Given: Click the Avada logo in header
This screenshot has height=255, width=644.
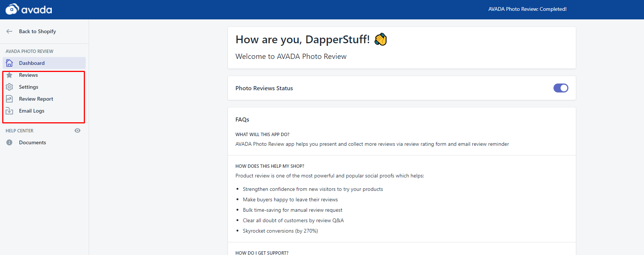Looking at the screenshot, I should tap(29, 9).
